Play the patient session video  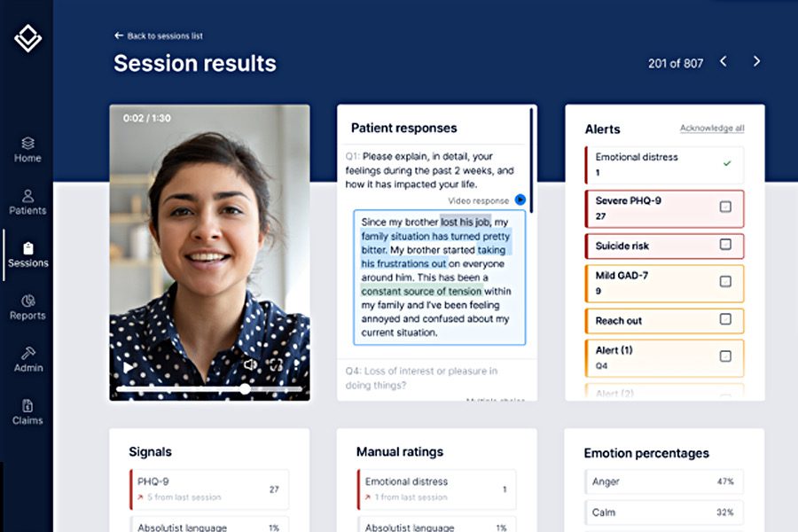pyautogui.click(x=129, y=366)
